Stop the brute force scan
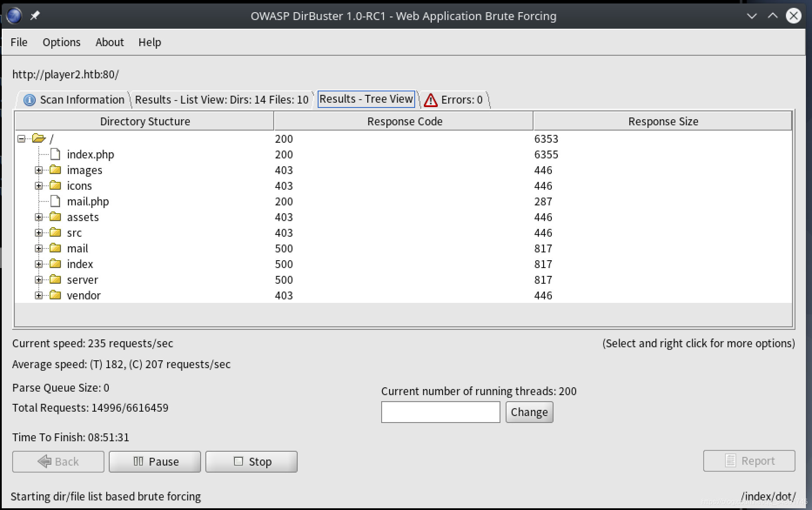 pos(252,461)
